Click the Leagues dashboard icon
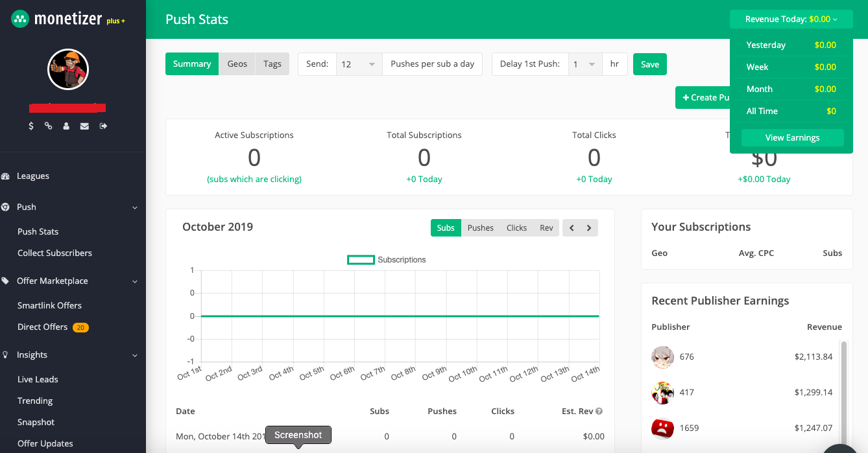 (x=5, y=176)
